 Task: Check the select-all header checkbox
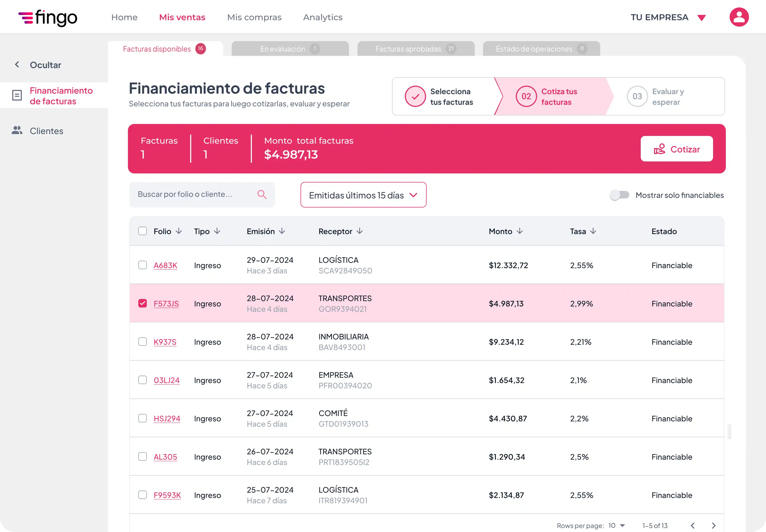(142, 231)
